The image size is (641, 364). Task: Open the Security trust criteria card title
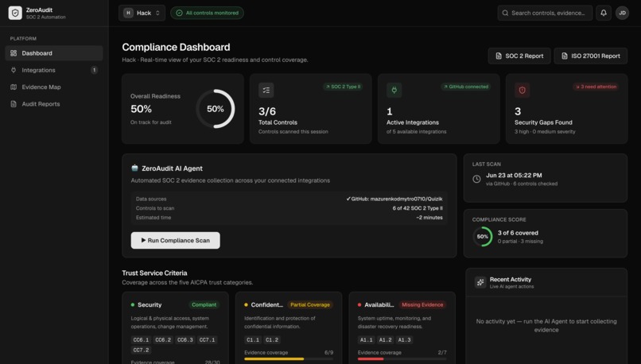pos(150,304)
